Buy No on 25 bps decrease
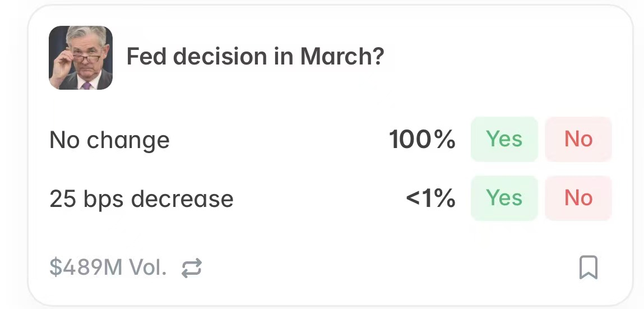The image size is (644, 309). [x=578, y=198]
